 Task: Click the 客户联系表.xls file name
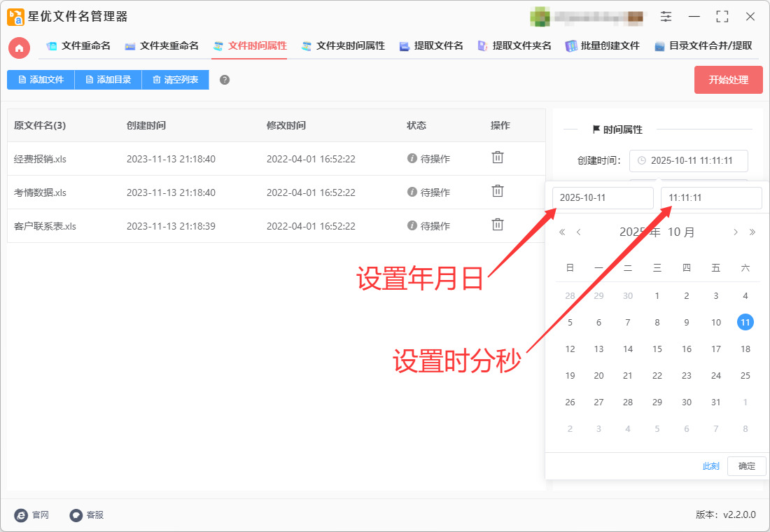click(x=45, y=227)
